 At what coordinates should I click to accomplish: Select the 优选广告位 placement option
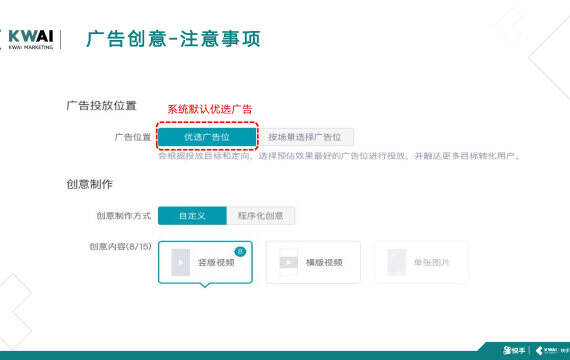pos(207,137)
